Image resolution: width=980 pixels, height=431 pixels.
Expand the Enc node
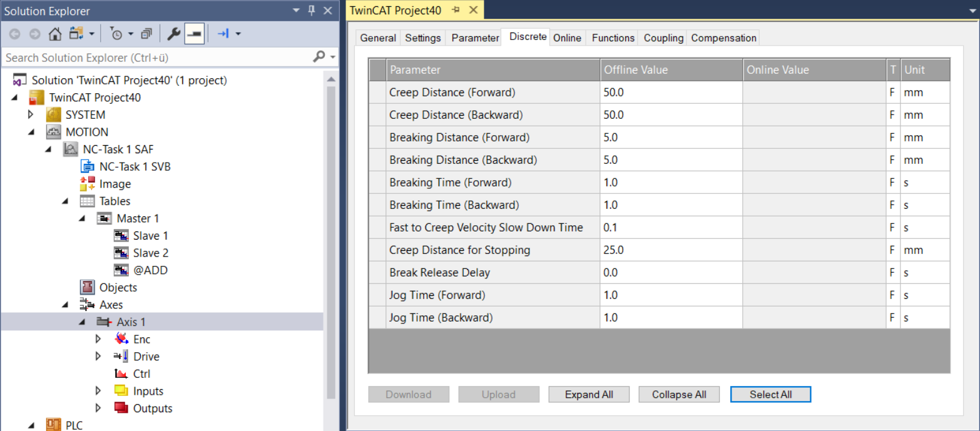tap(98, 339)
